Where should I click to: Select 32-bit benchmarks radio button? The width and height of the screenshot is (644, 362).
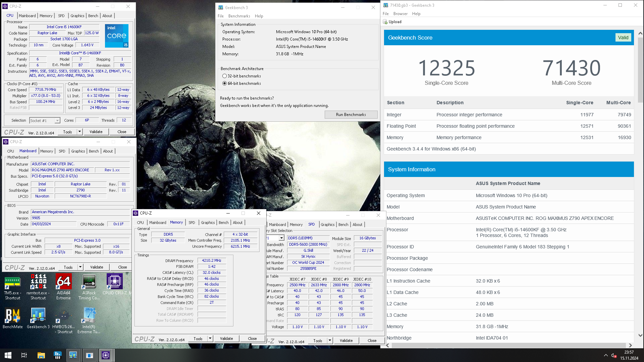pyautogui.click(x=224, y=76)
